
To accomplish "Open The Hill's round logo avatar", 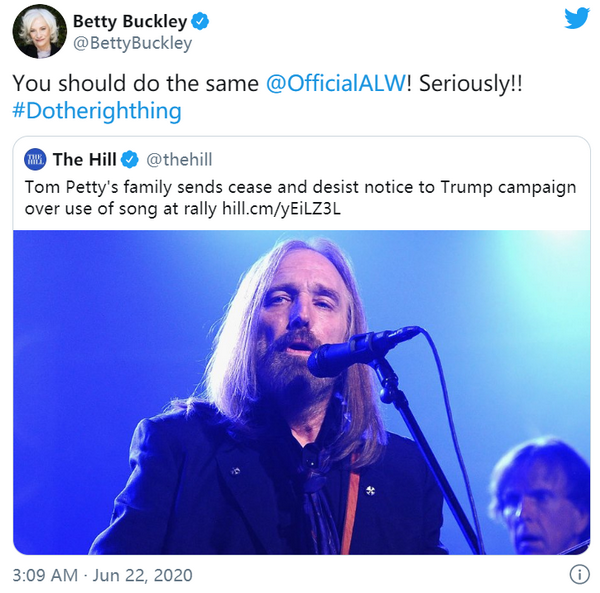I will tap(35, 160).
